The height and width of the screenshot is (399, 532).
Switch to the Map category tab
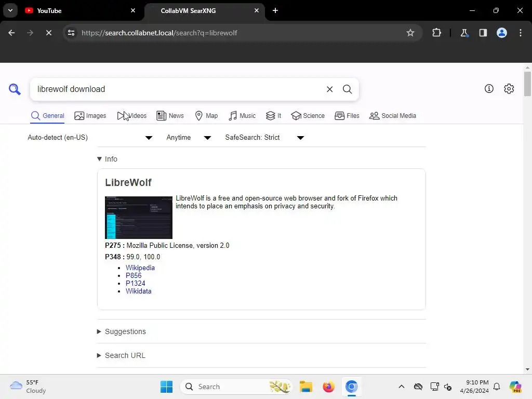pyautogui.click(x=206, y=116)
